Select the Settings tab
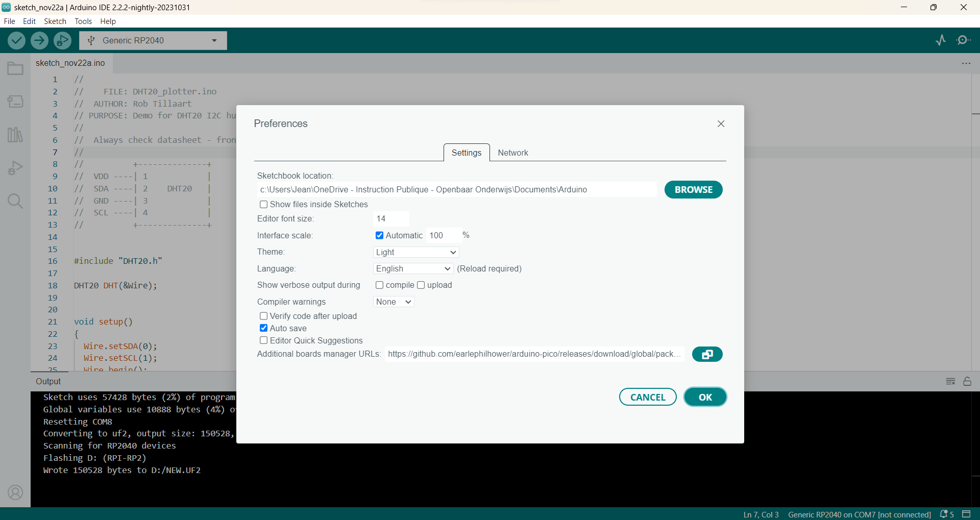The height and width of the screenshot is (520, 980). click(x=467, y=153)
